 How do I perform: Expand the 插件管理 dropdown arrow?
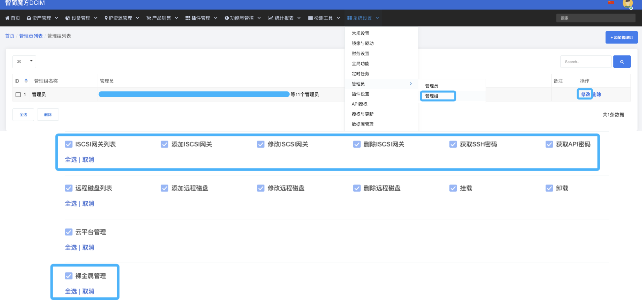pos(216,18)
